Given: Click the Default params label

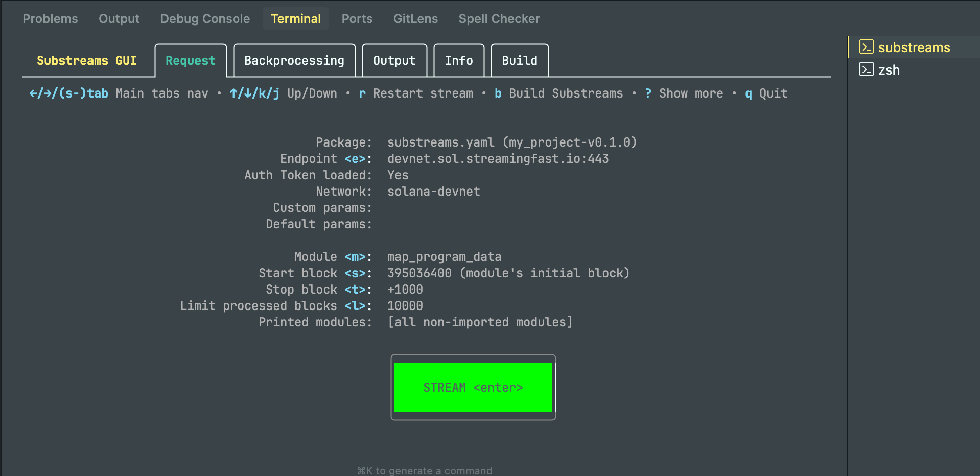Looking at the screenshot, I should [x=319, y=224].
